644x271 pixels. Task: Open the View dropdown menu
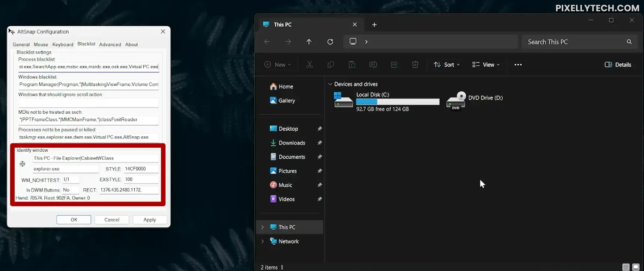pyautogui.click(x=486, y=65)
